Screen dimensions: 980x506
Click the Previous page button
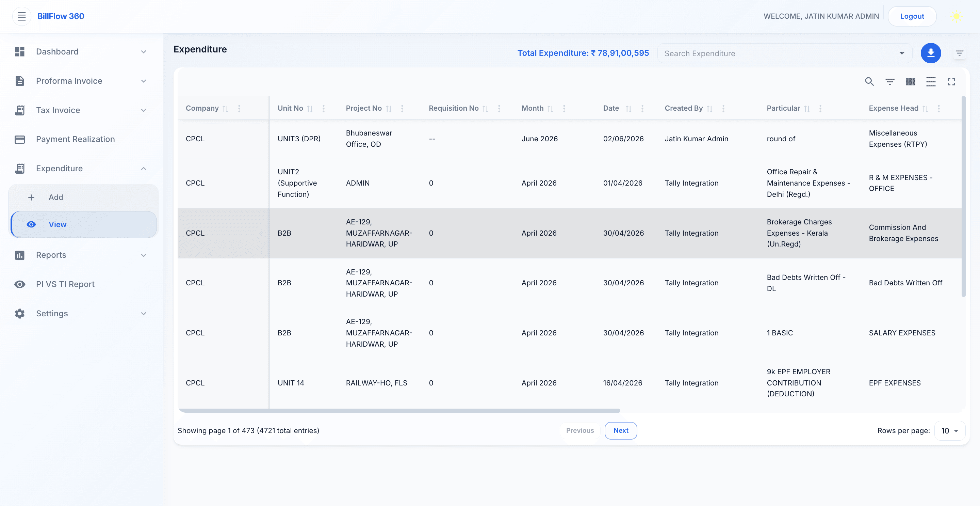click(x=580, y=431)
